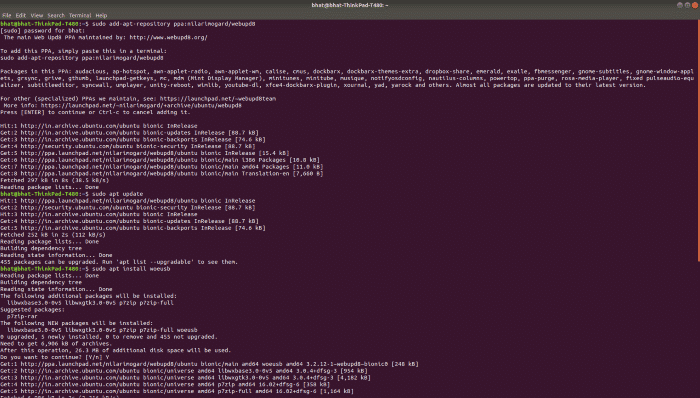Click the Get:4 p7zip amd64 [358 kB] line
The width and height of the screenshot is (700, 398).
[x=165, y=384]
